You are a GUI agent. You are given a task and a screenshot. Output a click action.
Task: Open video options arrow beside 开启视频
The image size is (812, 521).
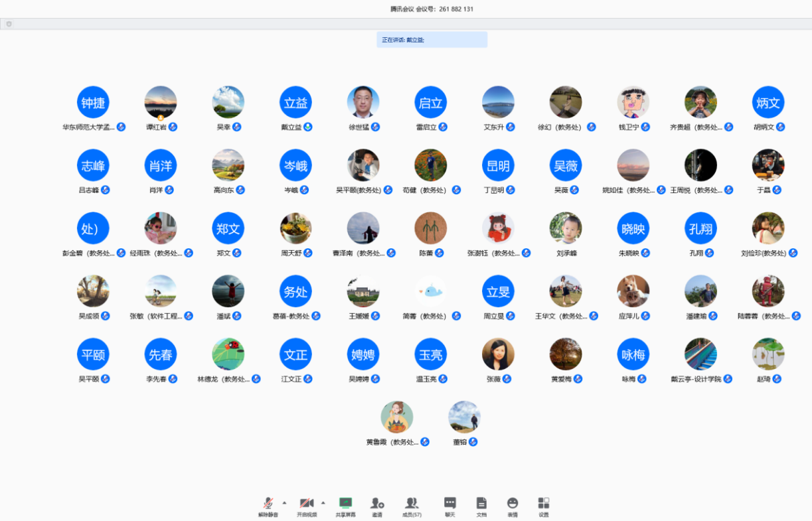click(x=323, y=502)
